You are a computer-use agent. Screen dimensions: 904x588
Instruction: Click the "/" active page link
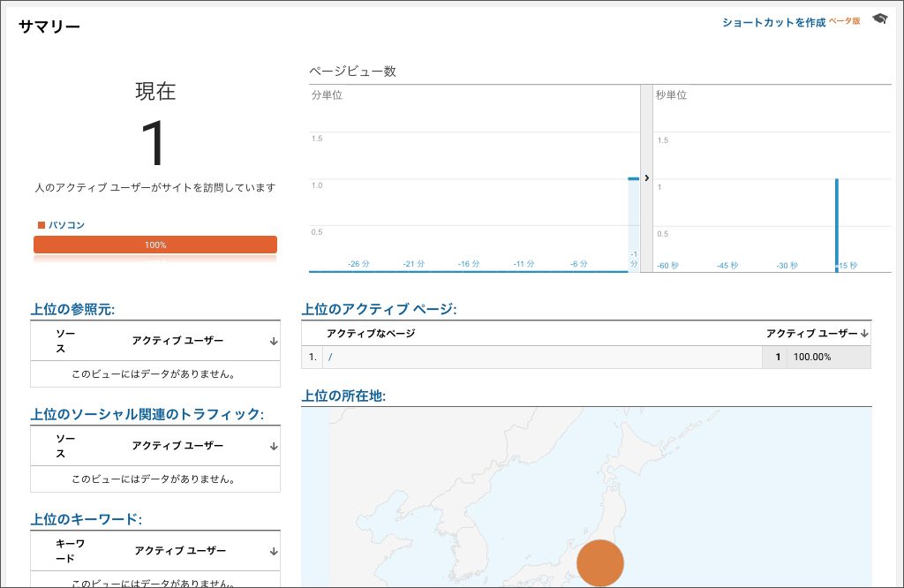coord(330,357)
